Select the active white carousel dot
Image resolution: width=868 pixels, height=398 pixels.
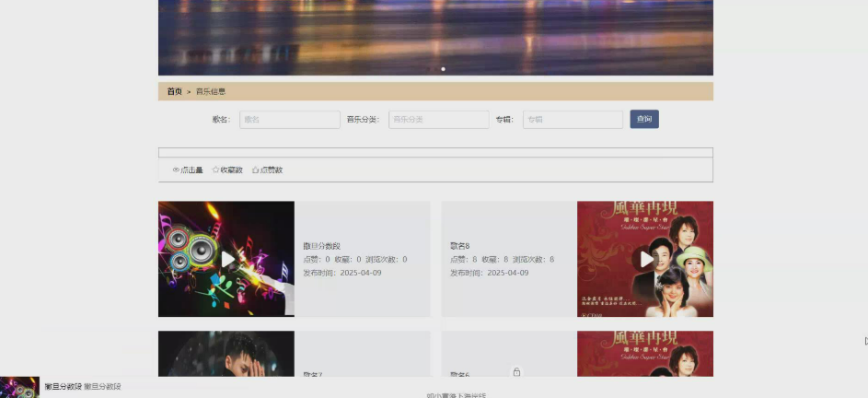(x=443, y=69)
